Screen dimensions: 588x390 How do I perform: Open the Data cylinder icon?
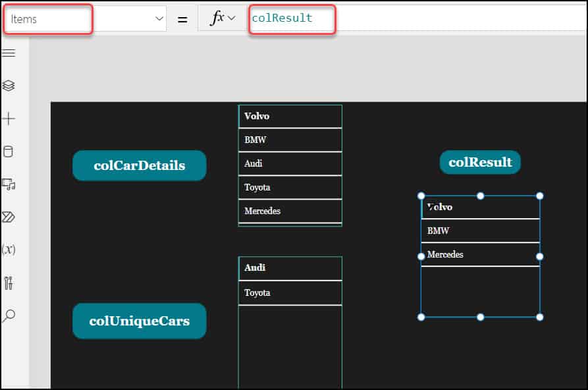click(8, 152)
